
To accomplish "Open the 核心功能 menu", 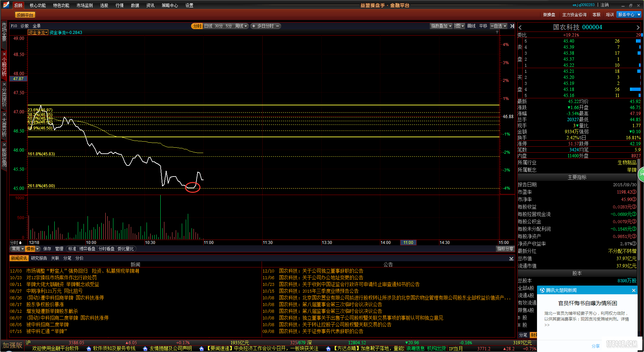I will tap(38, 5).
